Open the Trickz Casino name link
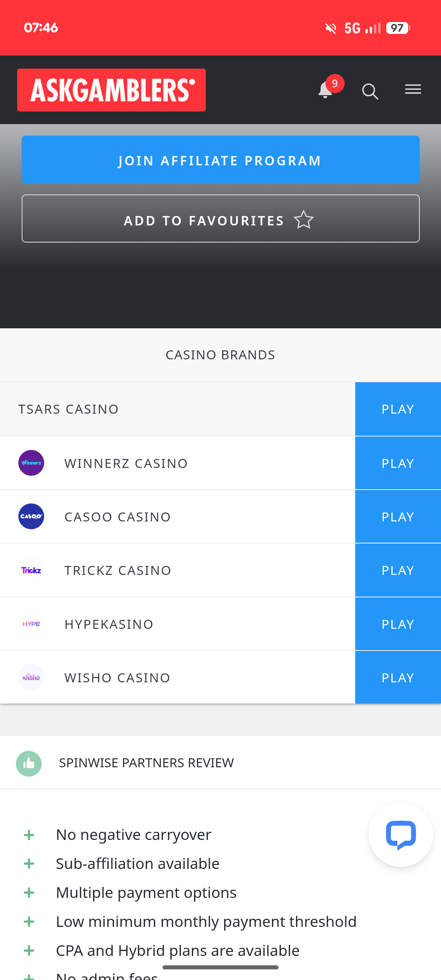Viewport: 441px width, 980px height. pyautogui.click(x=118, y=570)
